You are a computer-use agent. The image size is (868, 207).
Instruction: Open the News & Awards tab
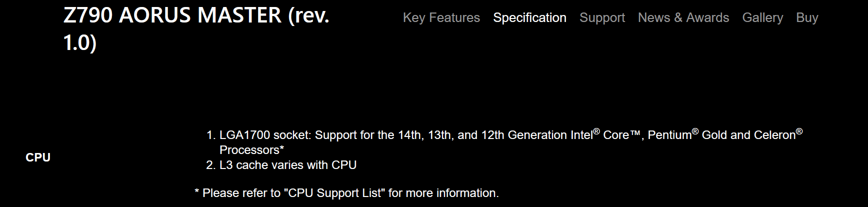(683, 18)
